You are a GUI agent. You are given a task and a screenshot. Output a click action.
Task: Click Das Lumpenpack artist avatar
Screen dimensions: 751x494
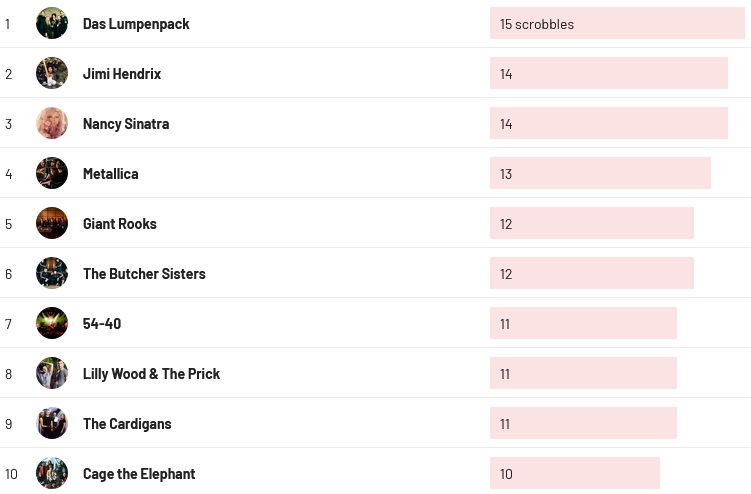point(52,23)
